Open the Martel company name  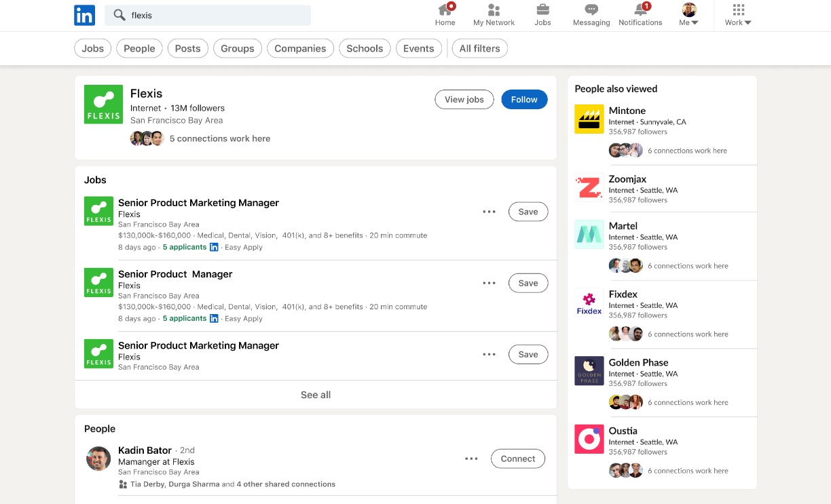(623, 226)
